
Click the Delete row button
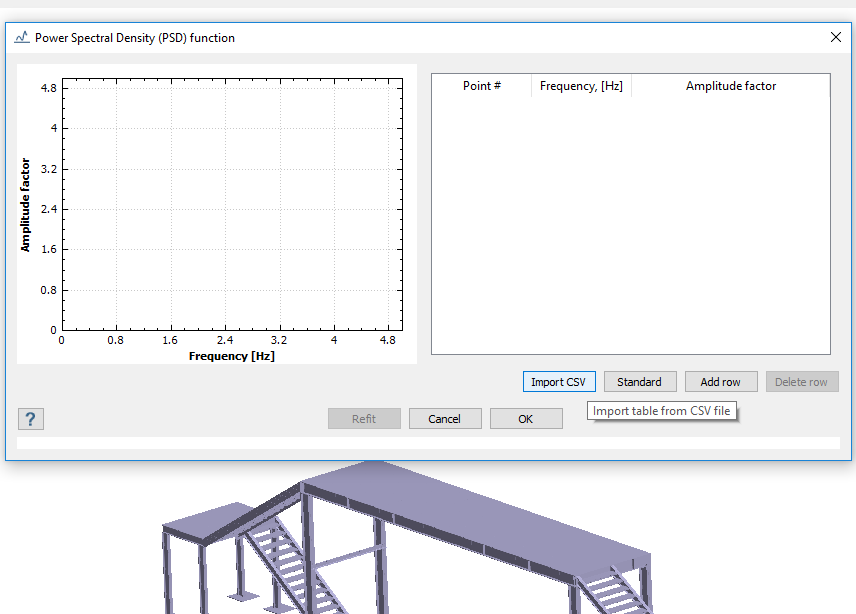tap(802, 382)
